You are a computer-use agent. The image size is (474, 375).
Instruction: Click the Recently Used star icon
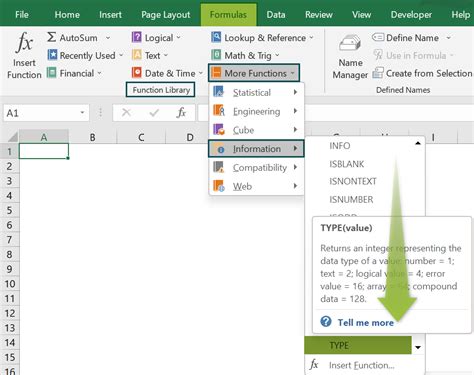(52, 55)
